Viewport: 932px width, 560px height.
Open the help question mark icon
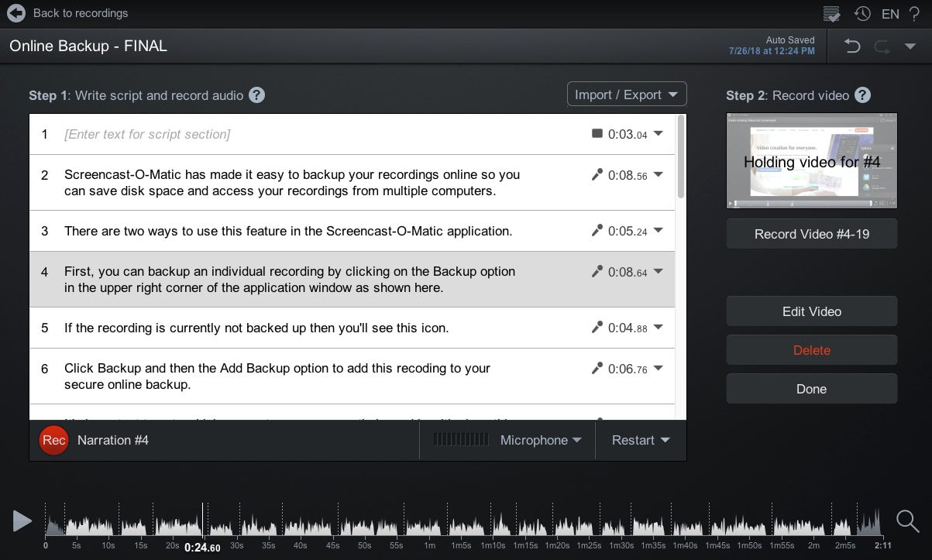coord(917,13)
